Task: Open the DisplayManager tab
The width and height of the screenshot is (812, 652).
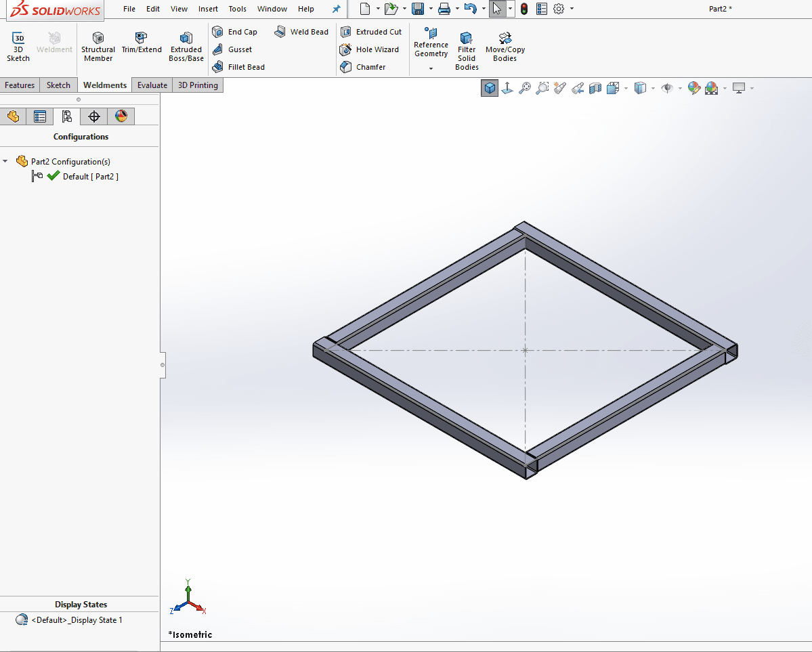Action: [x=121, y=116]
